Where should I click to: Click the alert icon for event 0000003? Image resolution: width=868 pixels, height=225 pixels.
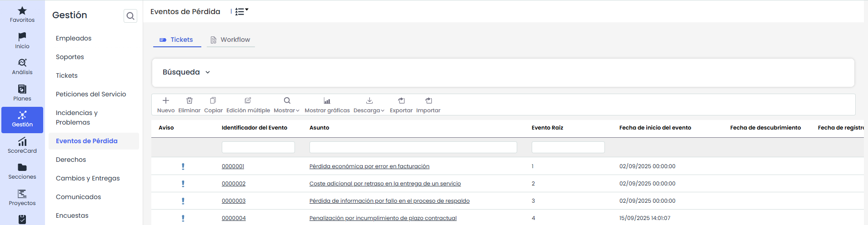[x=183, y=201]
